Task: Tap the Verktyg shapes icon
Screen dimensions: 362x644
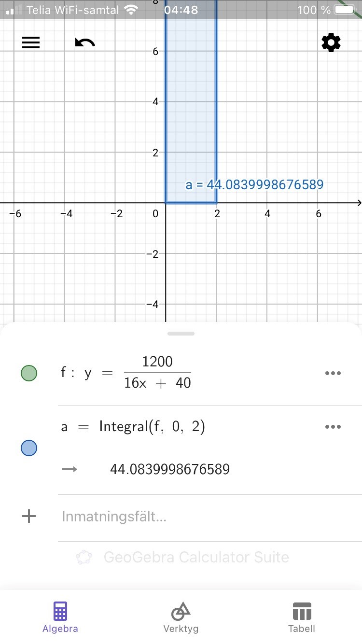Action: 181,611
